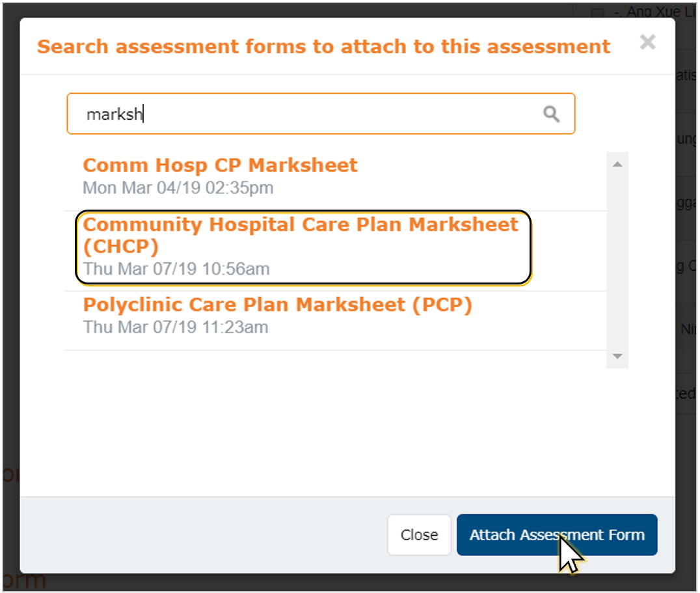Click the scrollbar down arrow
Screen dimensions: 700x593
[x=617, y=356]
